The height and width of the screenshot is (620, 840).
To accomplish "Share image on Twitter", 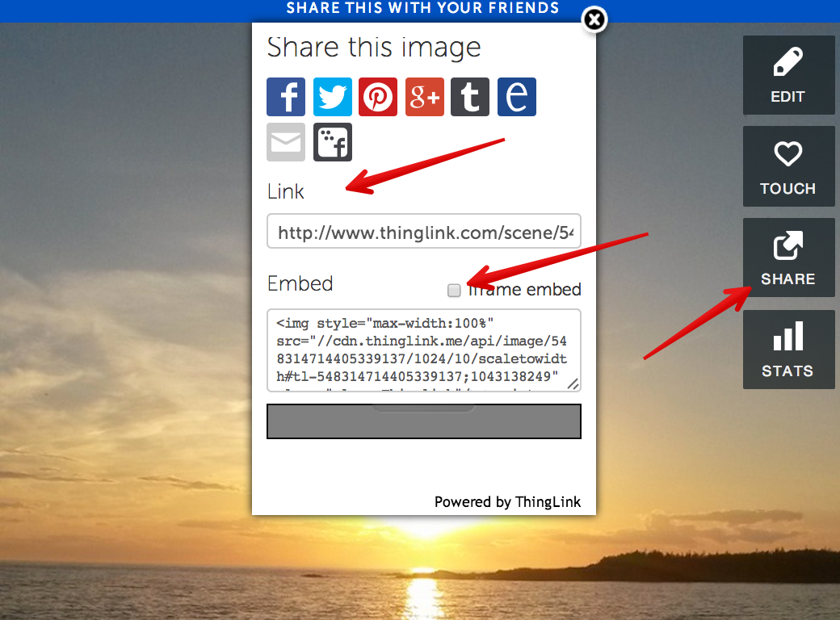I will click(x=332, y=97).
